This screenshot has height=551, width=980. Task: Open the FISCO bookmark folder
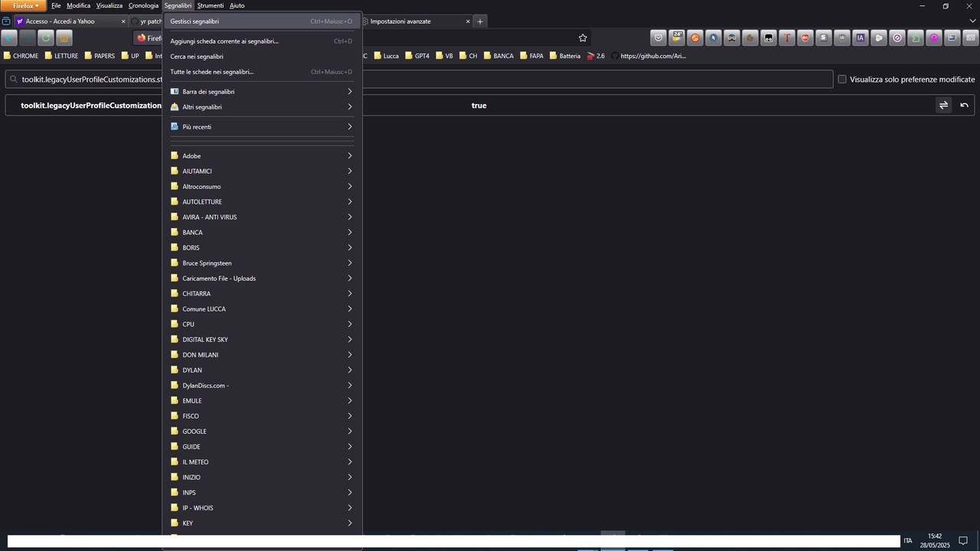(x=262, y=416)
